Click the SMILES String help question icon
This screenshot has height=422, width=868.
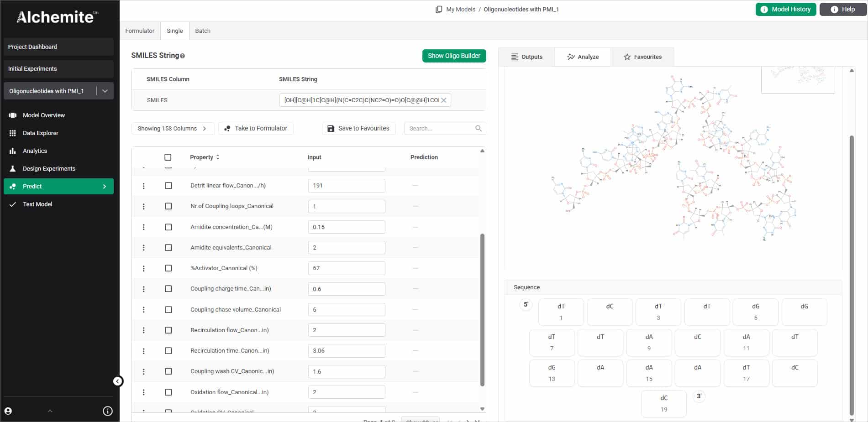tap(183, 56)
